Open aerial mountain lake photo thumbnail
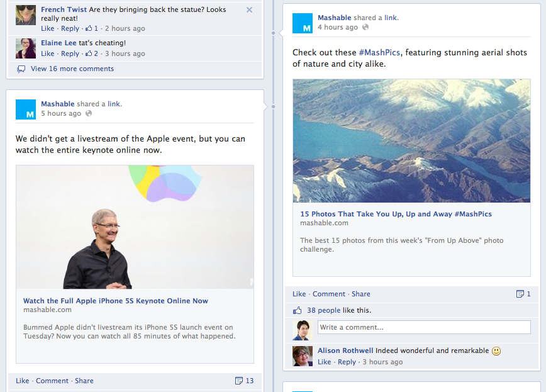Screen dimensions: 546x392 [411, 141]
